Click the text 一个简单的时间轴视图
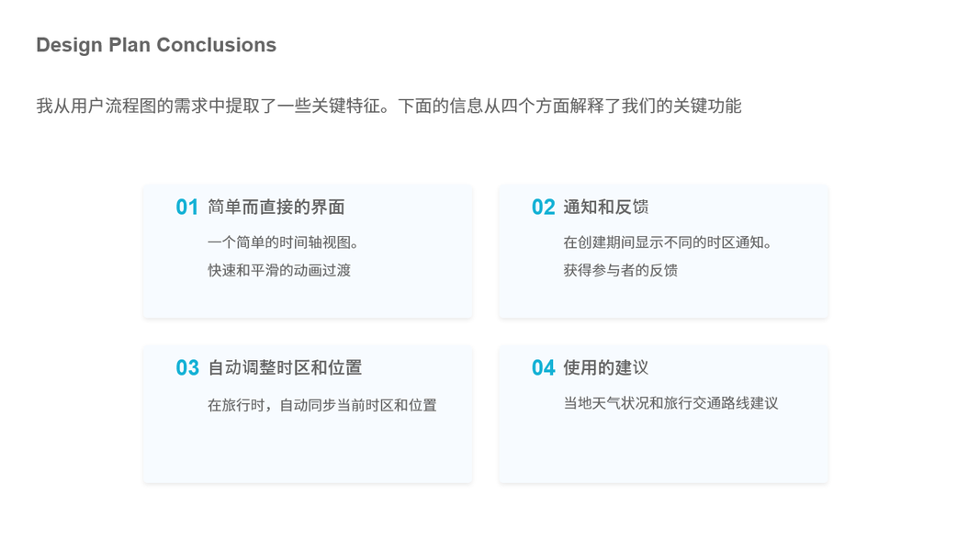This screenshot has height=551, width=980. [x=283, y=242]
